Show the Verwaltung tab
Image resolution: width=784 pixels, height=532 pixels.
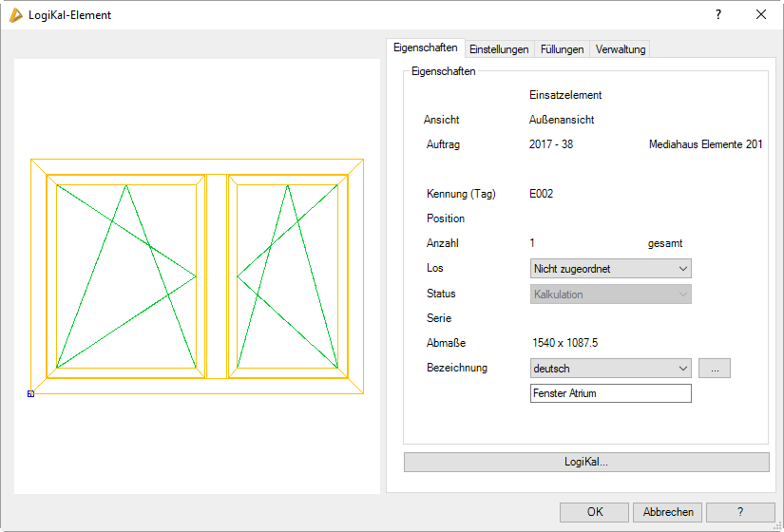tap(621, 49)
